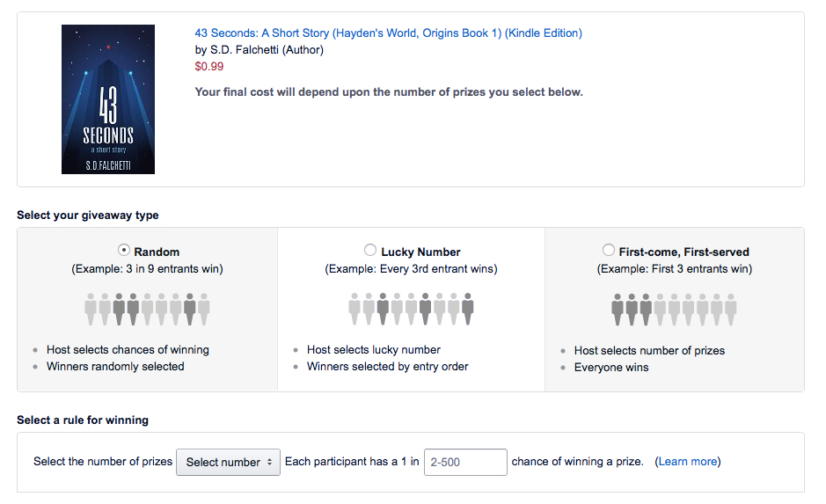The height and width of the screenshot is (504, 826).
Task: Click 'chance of winning a prize.' text
Action: pos(577,462)
